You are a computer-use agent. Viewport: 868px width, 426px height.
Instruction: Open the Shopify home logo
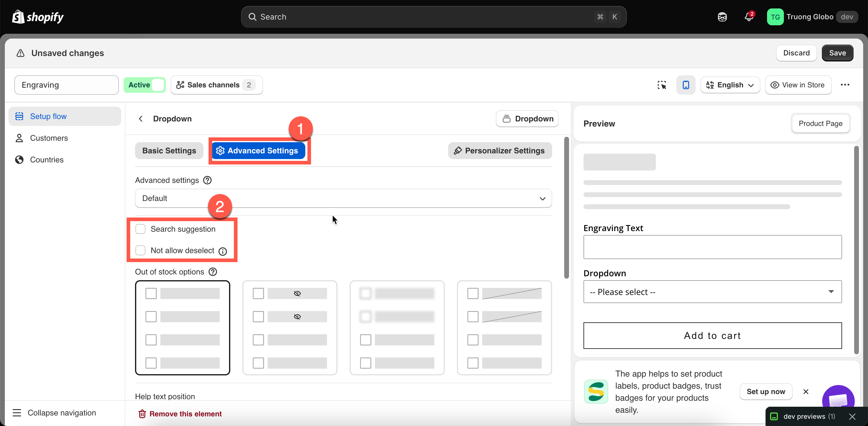click(38, 17)
